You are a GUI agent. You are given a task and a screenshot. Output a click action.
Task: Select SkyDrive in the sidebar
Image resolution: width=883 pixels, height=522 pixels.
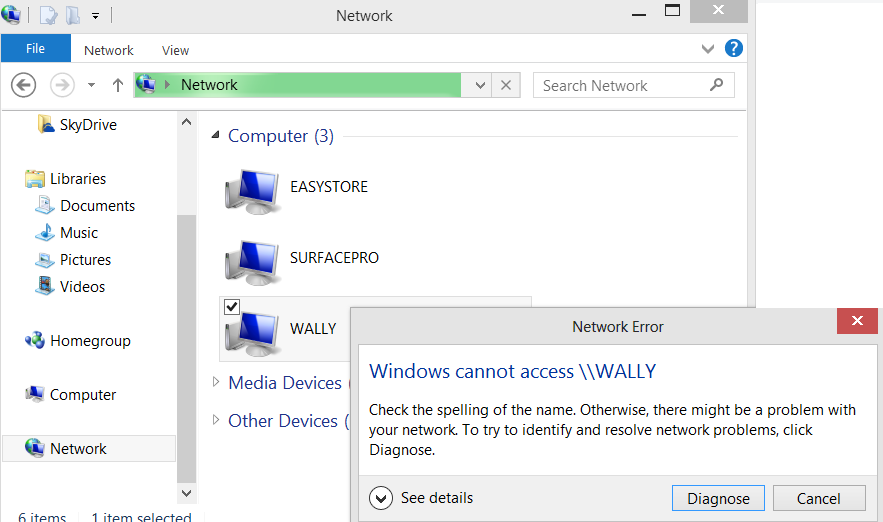point(87,125)
